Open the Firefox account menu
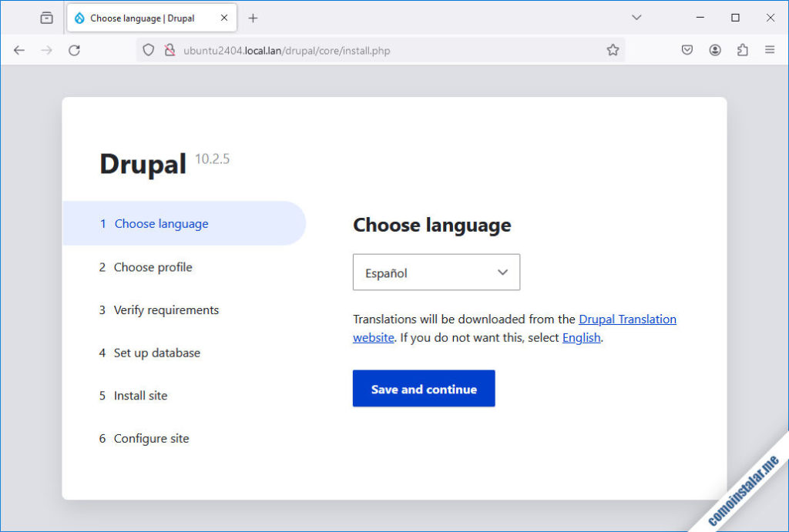 click(x=714, y=49)
